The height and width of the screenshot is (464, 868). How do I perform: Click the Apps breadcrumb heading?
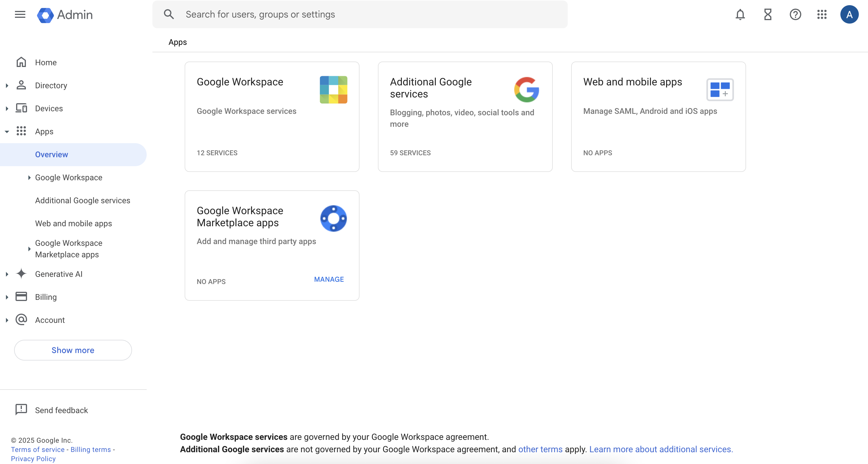point(177,42)
